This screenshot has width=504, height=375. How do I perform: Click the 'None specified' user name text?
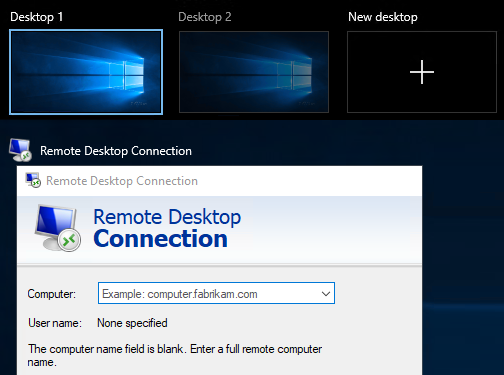click(132, 323)
